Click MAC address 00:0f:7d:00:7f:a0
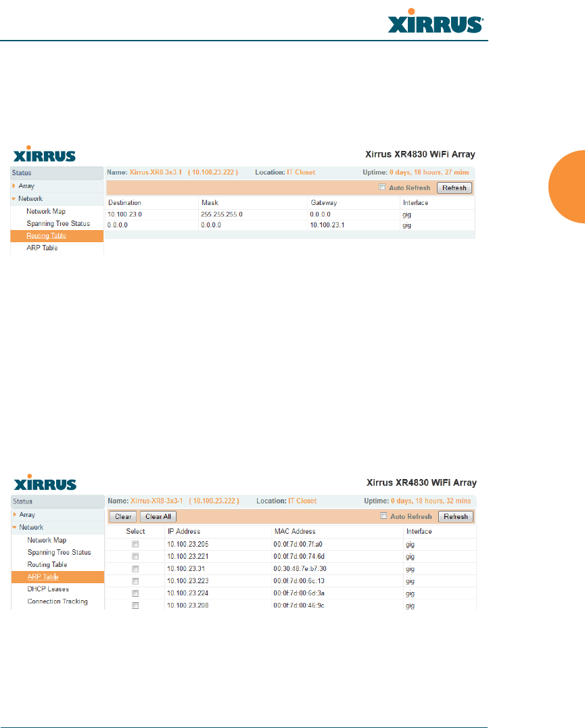 (x=298, y=544)
